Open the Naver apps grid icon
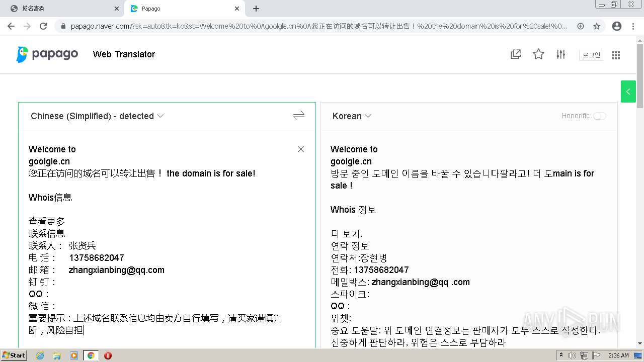 616,55
